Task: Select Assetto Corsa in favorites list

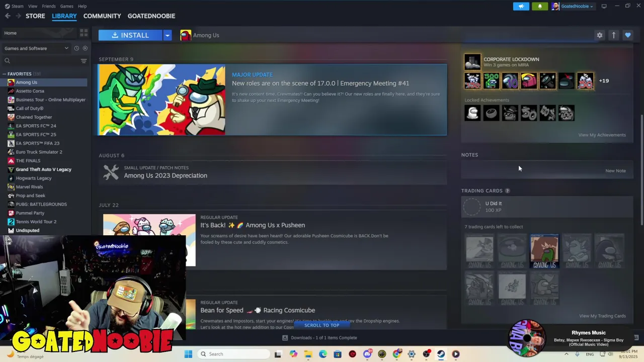Action: click(30, 91)
